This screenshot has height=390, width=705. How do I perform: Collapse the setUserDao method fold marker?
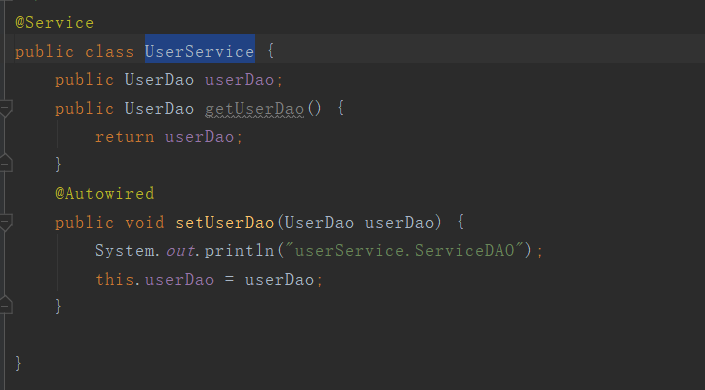click(x=6, y=223)
